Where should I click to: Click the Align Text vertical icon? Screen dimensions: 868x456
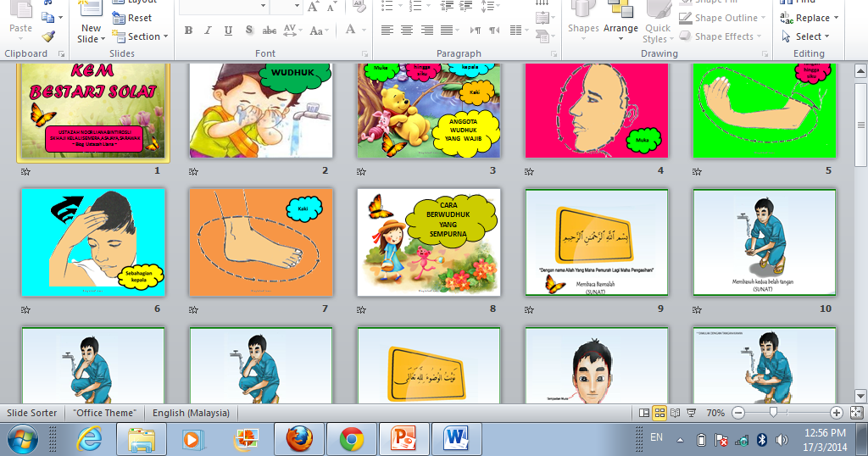pyautogui.click(x=543, y=18)
